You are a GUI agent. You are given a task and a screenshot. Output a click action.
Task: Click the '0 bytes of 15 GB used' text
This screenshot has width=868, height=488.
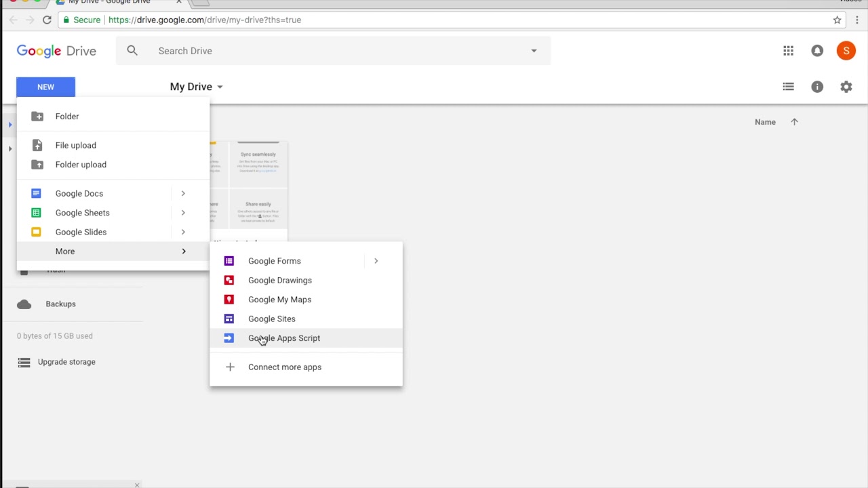[55, 336]
